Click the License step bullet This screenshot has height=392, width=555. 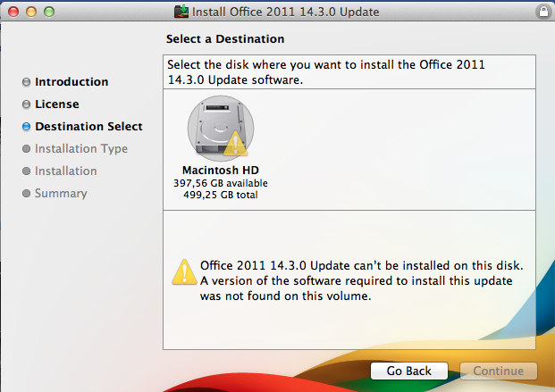pos(26,104)
